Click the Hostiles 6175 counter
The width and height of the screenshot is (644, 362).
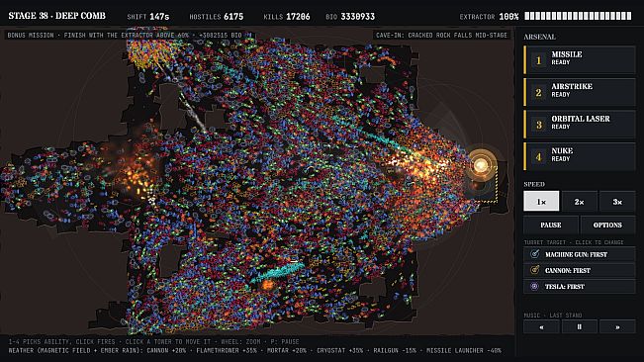(x=216, y=17)
